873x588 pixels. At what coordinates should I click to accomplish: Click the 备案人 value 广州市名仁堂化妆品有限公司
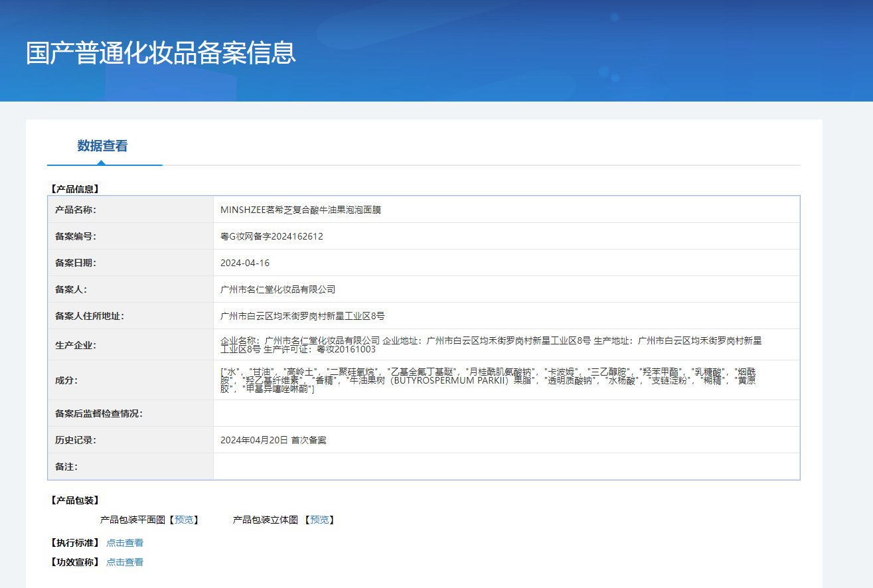coord(278,289)
